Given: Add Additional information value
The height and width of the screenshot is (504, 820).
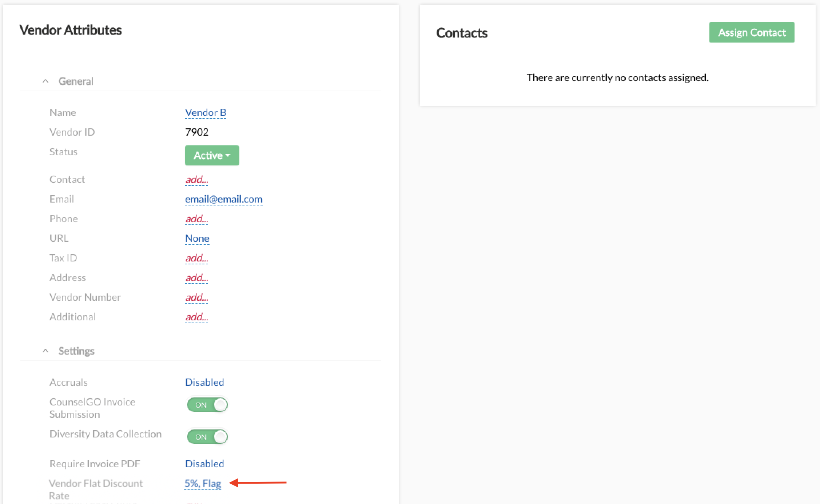Looking at the screenshot, I should pyautogui.click(x=196, y=317).
